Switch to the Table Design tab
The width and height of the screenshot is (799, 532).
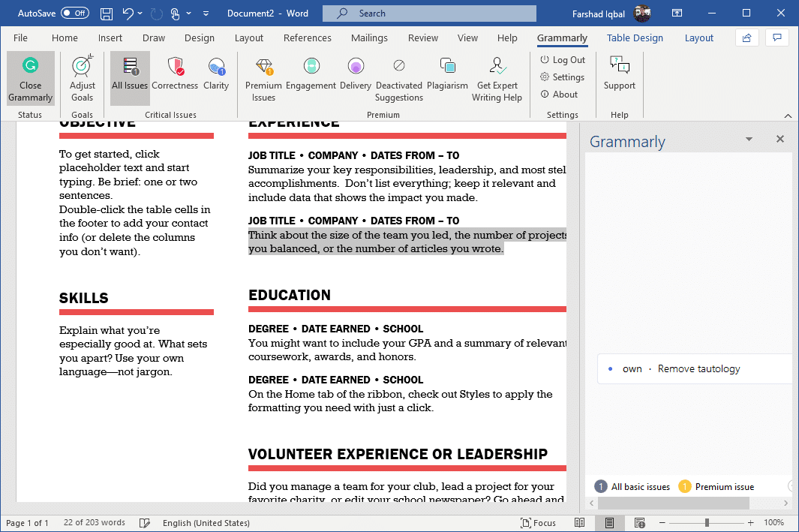click(635, 38)
